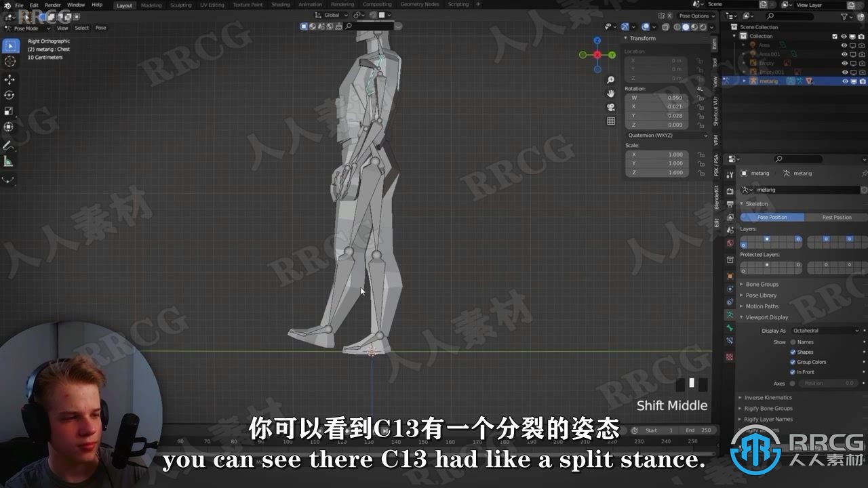Click the rotation Y value field
Viewport: 868px width, 488px height.
[656, 116]
